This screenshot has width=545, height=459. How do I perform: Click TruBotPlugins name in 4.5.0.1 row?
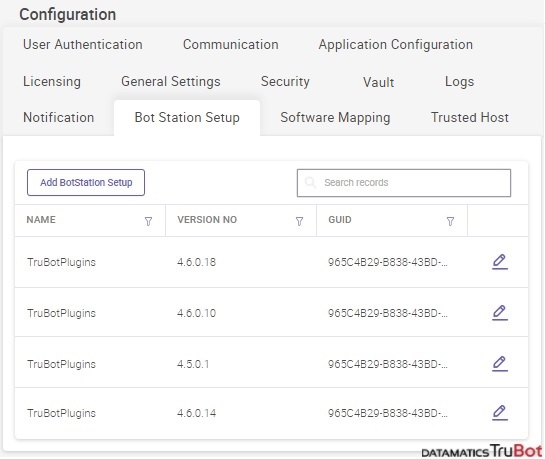[61, 364]
